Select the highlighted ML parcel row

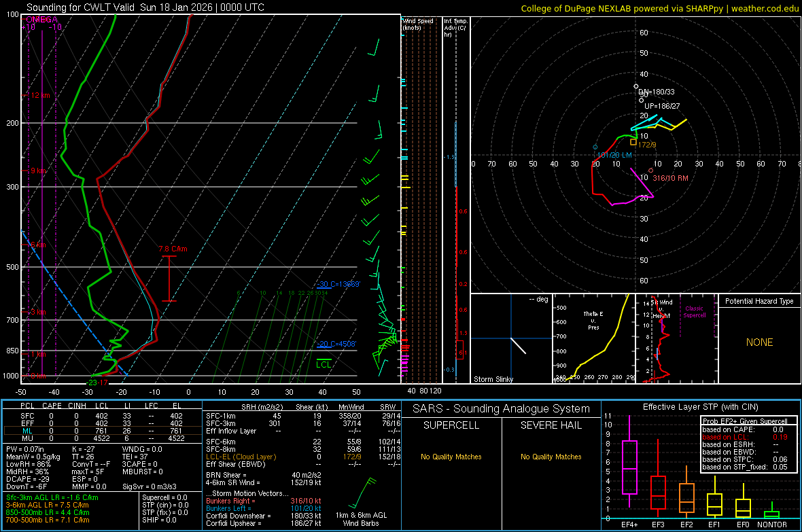click(x=103, y=431)
